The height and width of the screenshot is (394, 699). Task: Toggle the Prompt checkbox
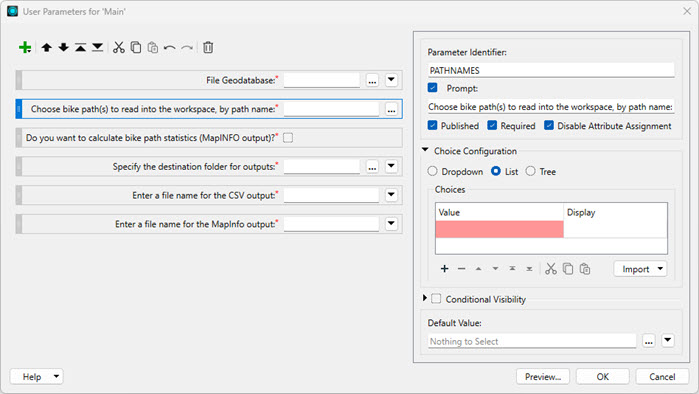pyautogui.click(x=432, y=88)
